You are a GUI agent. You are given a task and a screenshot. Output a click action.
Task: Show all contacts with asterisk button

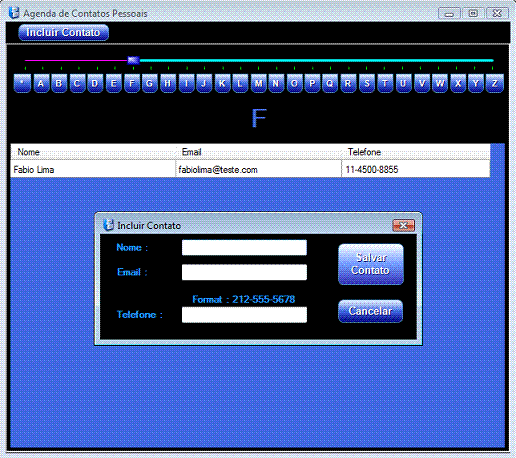point(22,83)
